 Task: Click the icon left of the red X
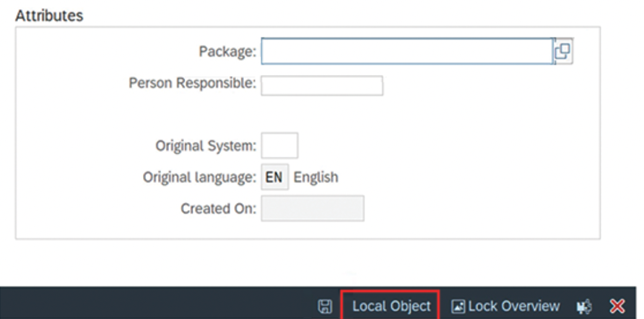[x=583, y=306]
